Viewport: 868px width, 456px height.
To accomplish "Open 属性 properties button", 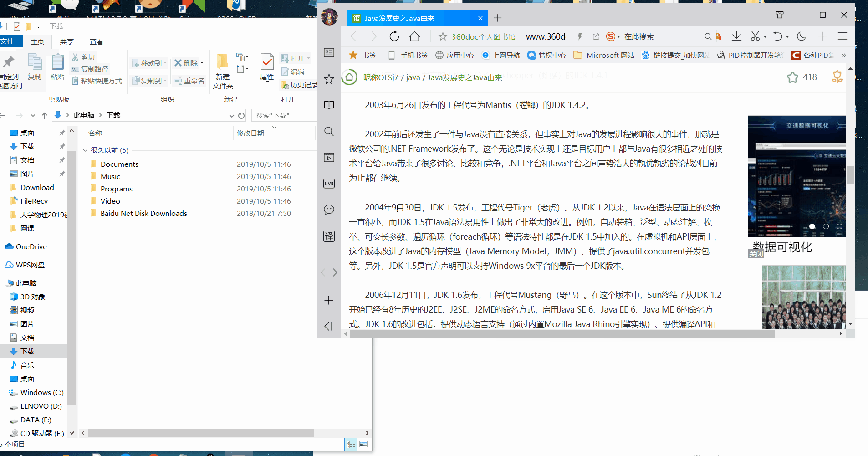I will [x=267, y=67].
